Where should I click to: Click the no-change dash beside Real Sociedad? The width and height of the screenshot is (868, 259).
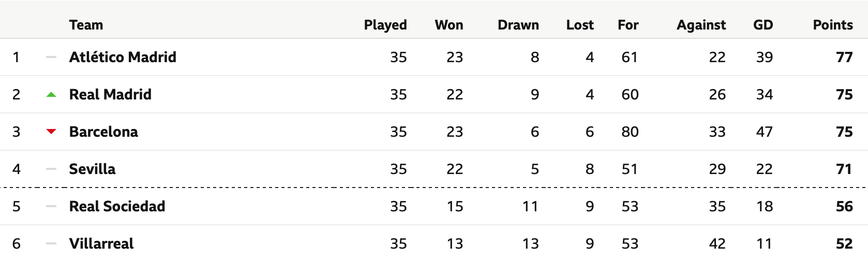51,206
